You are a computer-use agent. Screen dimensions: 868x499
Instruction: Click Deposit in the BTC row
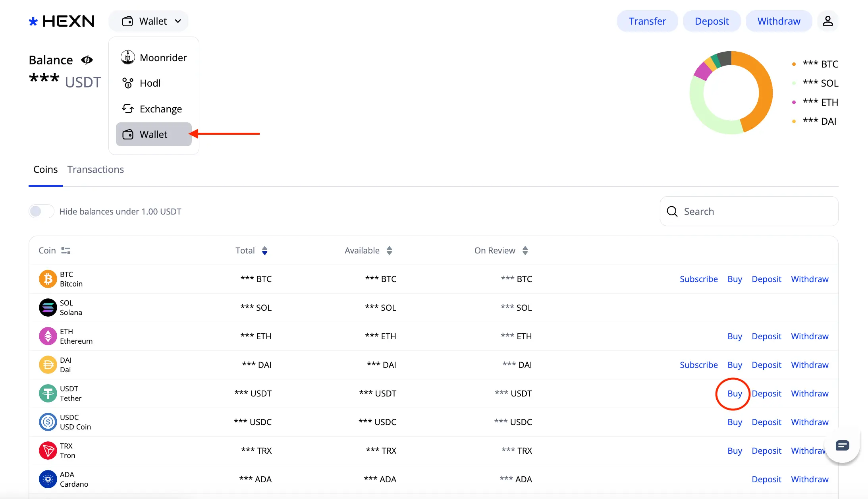(766, 279)
